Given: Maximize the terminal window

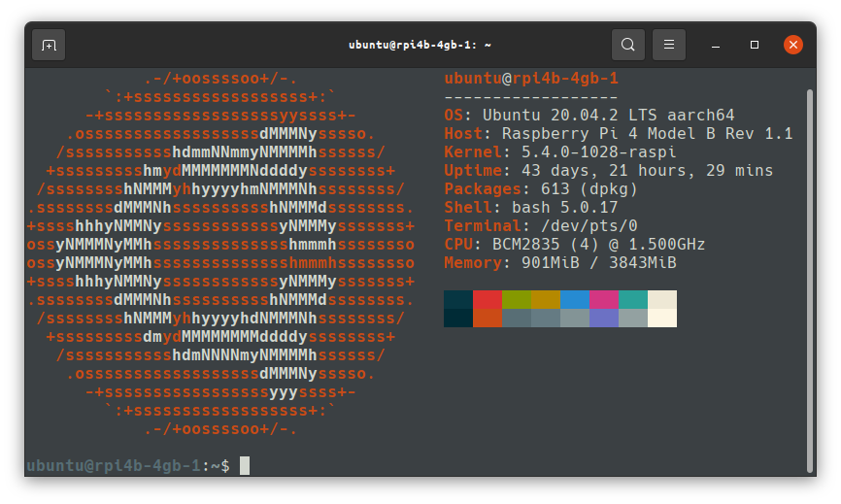Looking at the screenshot, I should [x=755, y=45].
